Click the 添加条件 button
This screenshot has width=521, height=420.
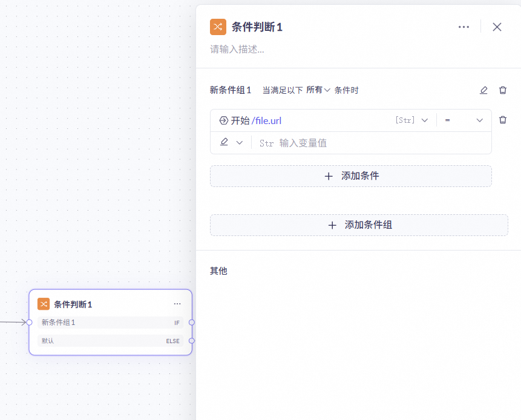[x=350, y=176]
